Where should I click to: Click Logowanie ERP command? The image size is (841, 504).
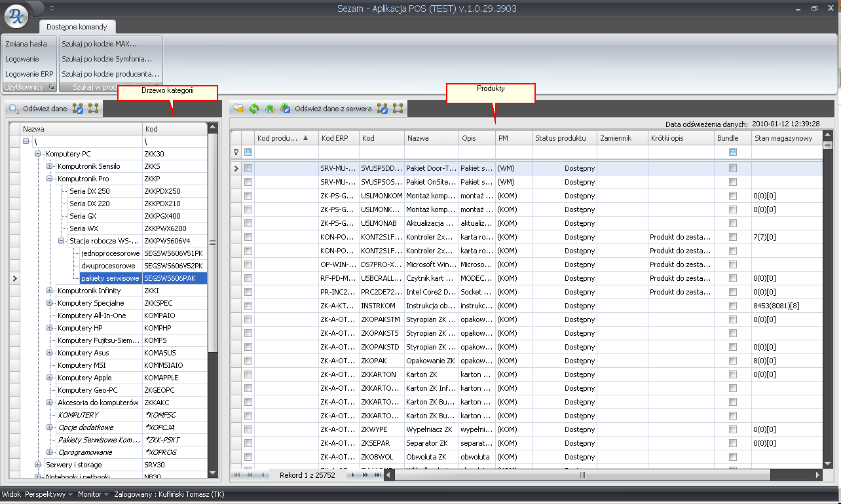pos(29,74)
